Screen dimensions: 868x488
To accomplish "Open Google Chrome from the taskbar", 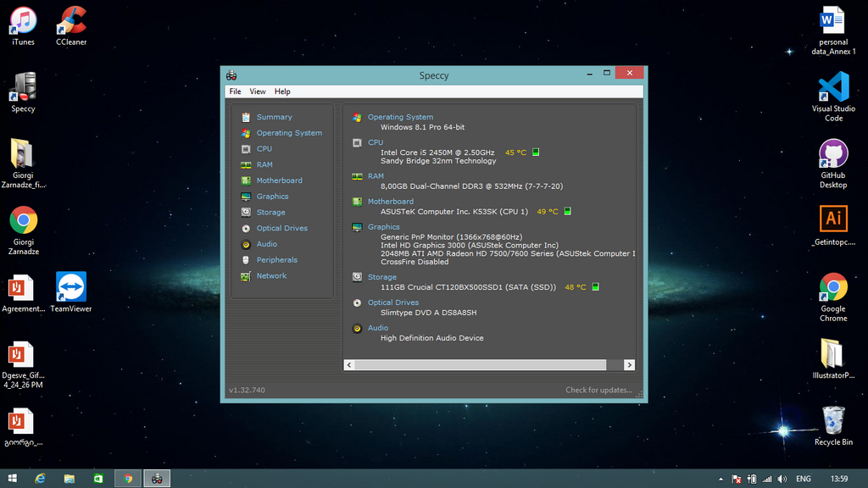I will point(128,479).
